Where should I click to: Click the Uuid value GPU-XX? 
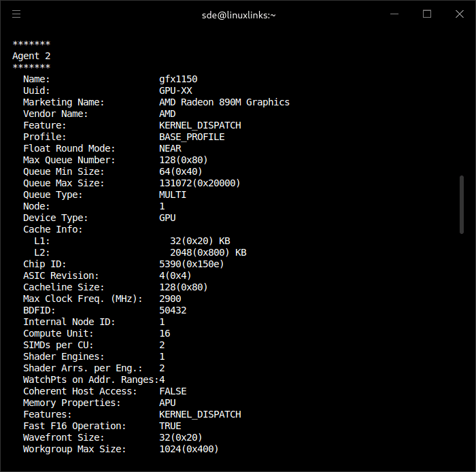tap(175, 90)
